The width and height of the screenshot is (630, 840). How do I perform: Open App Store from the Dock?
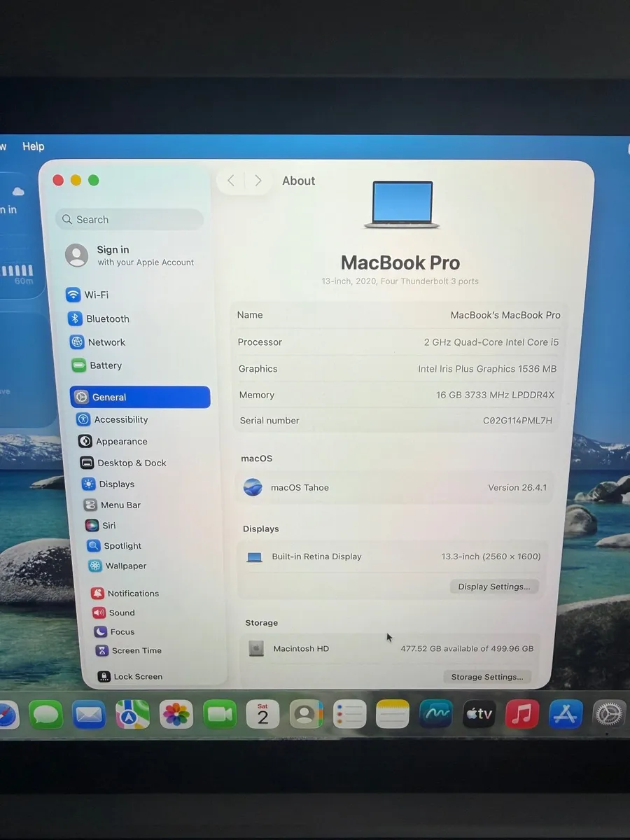click(566, 715)
